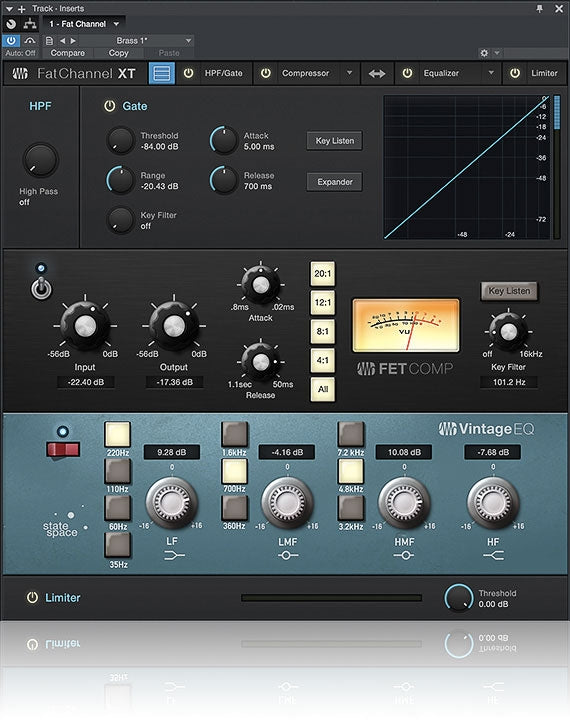Toggle HPF/Gate power button in header
The height and width of the screenshot is (721, 570).
tap(188, 73)
